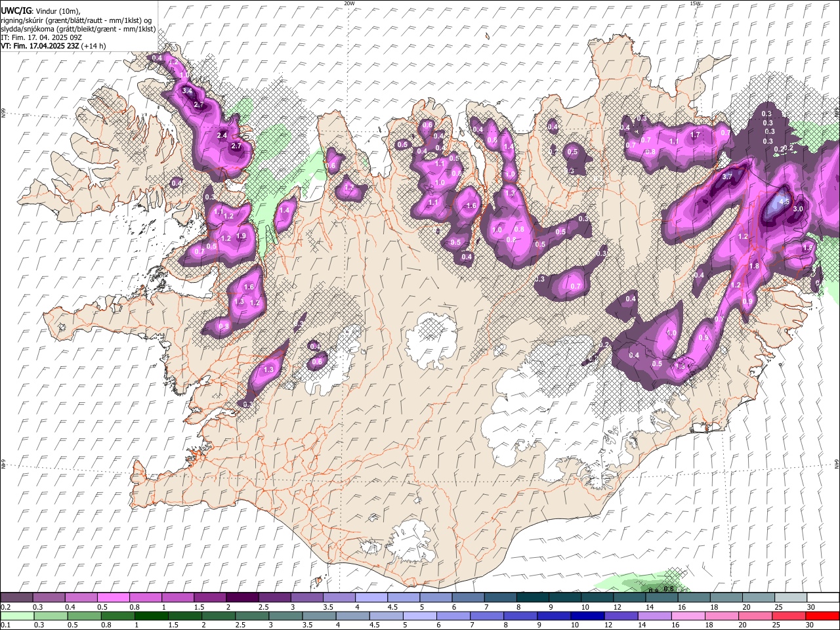Select the pale green swatch labeled 0.1 in the bottom legend row
The image size is (840, 630).
[18, 616]
